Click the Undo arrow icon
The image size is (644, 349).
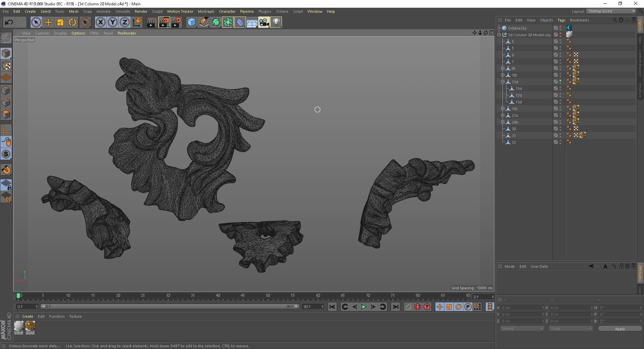9,22
